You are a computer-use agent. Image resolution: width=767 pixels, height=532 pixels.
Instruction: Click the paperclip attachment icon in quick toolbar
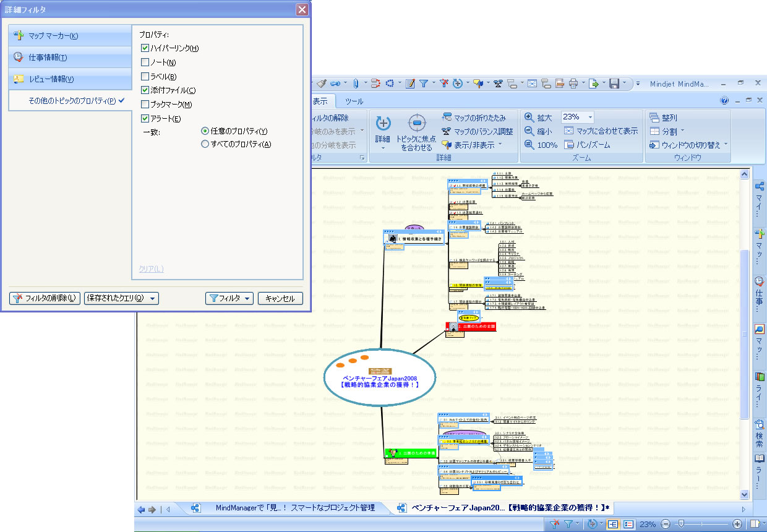(x=356, y=84)
